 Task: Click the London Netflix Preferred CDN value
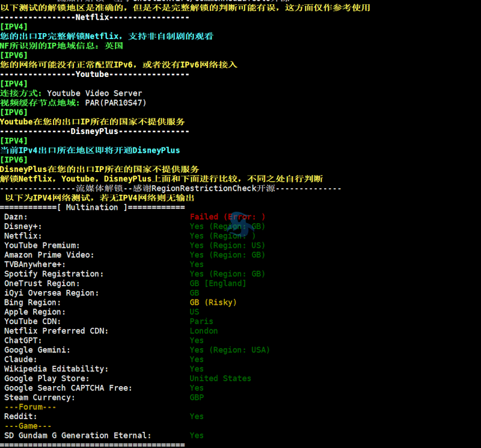(x=204, y=331)
